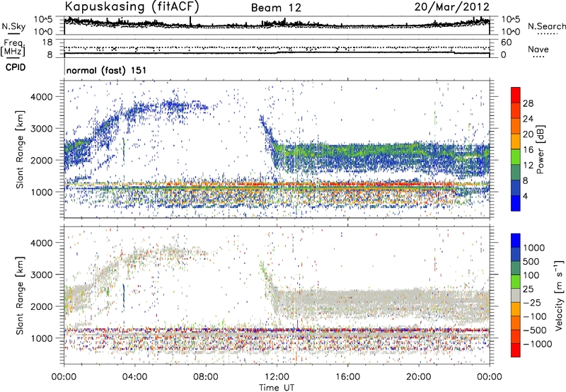Viewport: 566px width, 392px height.
Task: Click the 4000 tick on power panel axis
Action: (41, 97)
